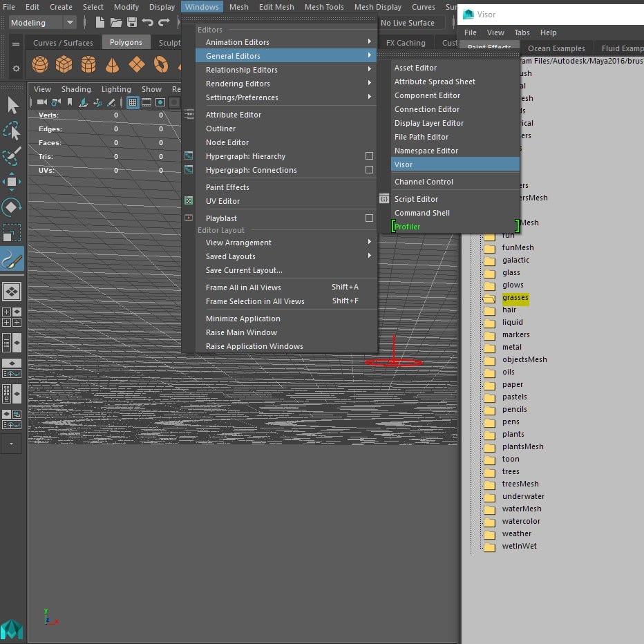Viewport: 644px width, 644px height.
Task: Expand the Settings/Preferences submenu
Action: pyautogui.click(x=286, y=97)
